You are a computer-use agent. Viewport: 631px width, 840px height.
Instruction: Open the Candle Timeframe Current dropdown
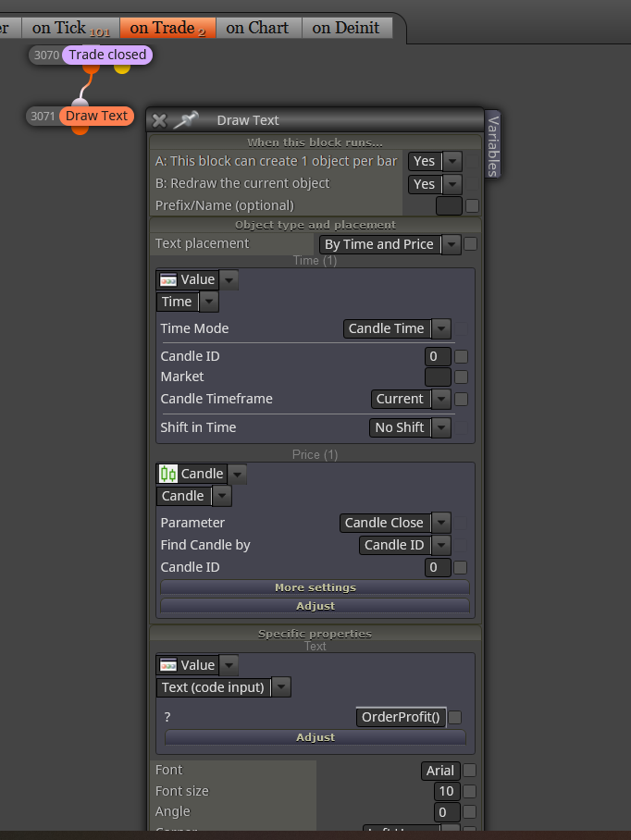click(x=441, y=399)
